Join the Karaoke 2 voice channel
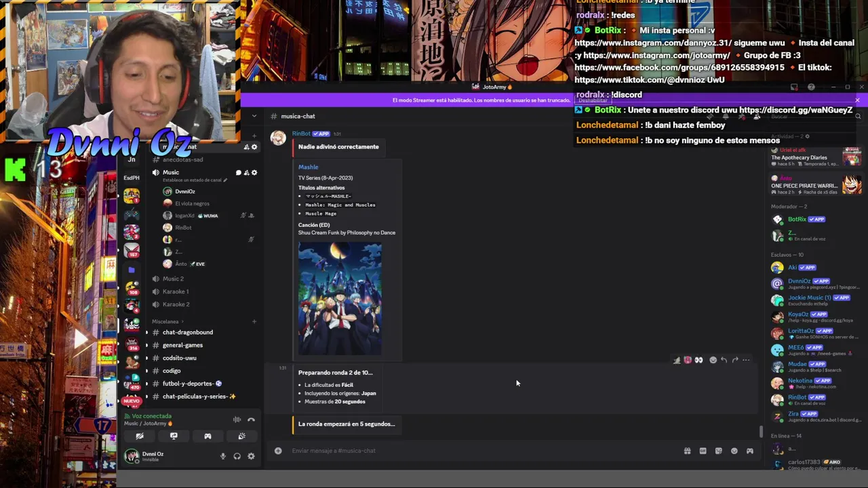This screenshot has width=868, height=488. coord(176,304)
